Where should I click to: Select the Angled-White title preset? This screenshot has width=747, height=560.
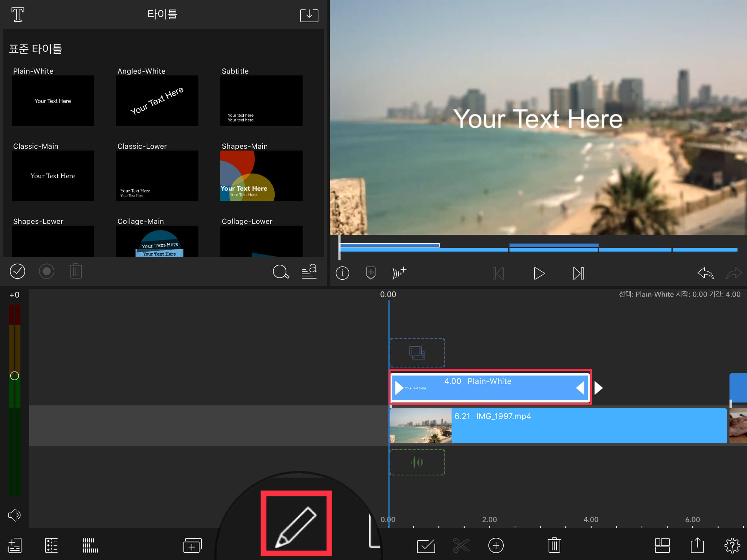pos(157,100)
